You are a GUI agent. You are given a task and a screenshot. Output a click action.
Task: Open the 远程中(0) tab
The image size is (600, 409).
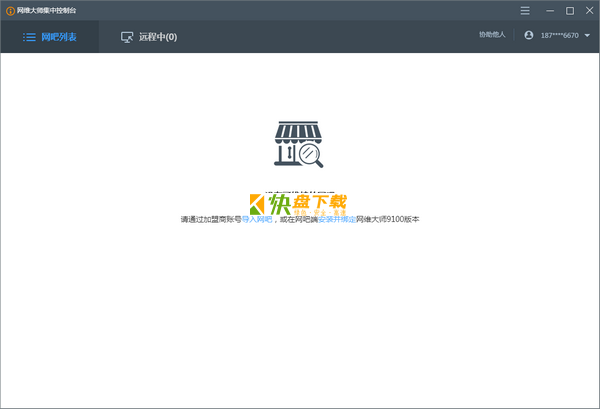[149, 37]
